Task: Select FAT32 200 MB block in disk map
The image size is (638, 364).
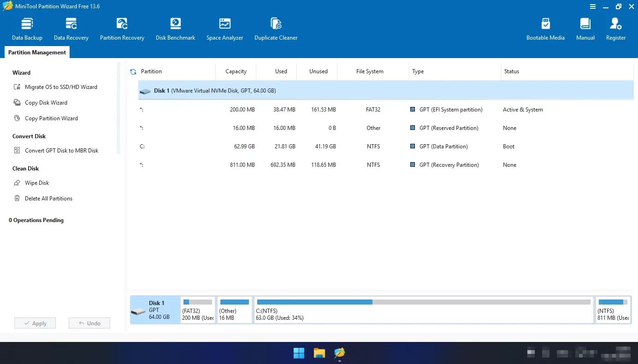Action: [198, 310]
